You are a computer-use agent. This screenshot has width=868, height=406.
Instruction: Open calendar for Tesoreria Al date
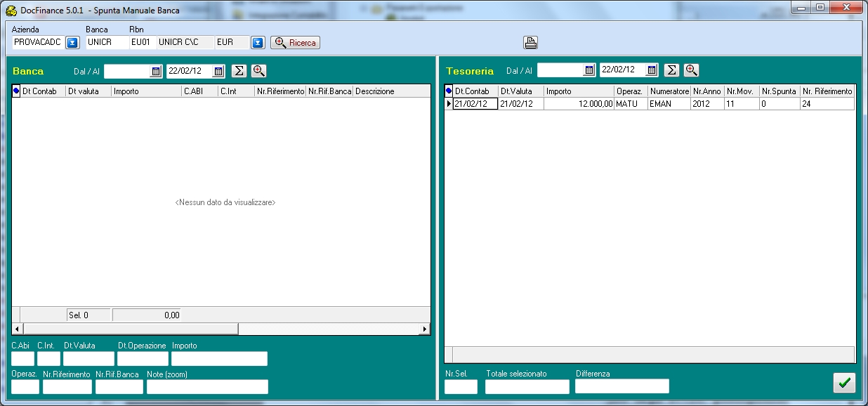(652, 70)
